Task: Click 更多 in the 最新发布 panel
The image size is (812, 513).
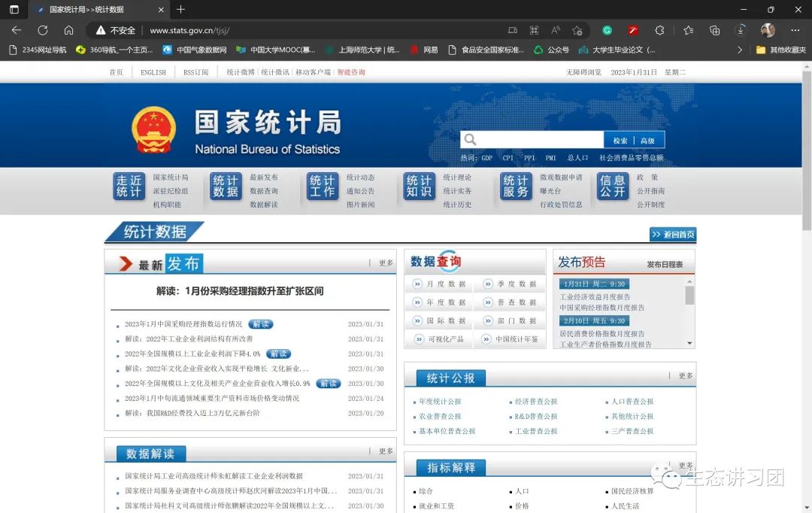Action: click(x=386, y=263)
